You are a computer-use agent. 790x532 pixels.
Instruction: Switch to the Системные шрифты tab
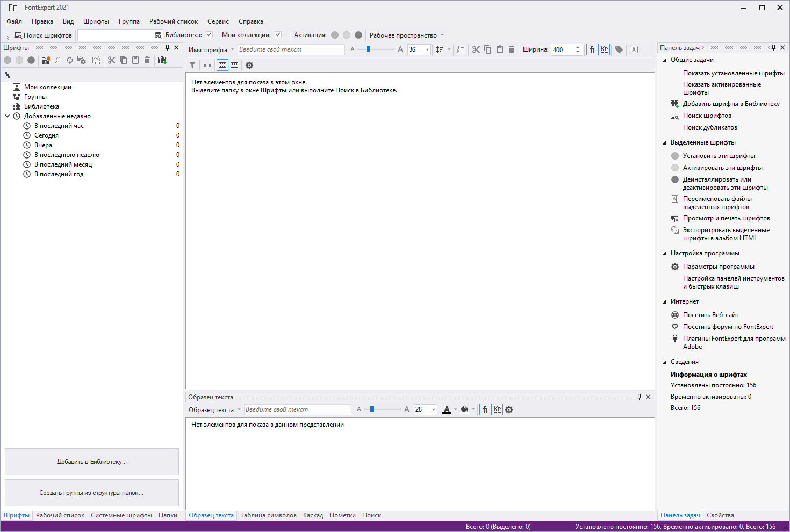point(121,515)
